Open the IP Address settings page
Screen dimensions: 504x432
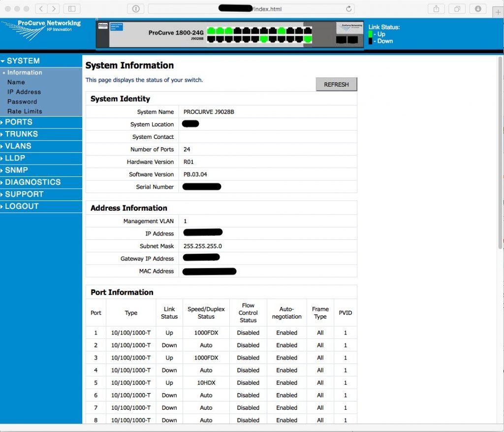[24, 92]
